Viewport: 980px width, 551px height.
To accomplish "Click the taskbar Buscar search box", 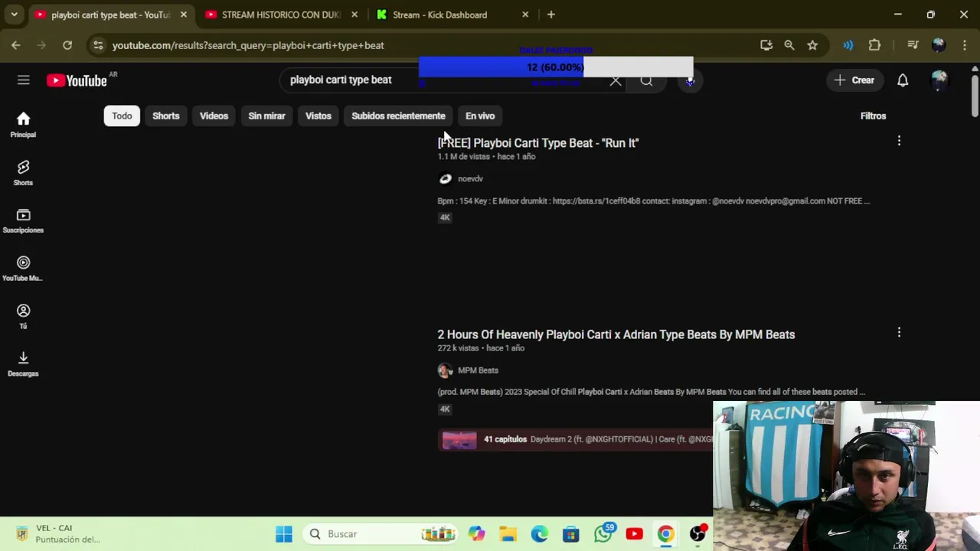I will point(381,534).
